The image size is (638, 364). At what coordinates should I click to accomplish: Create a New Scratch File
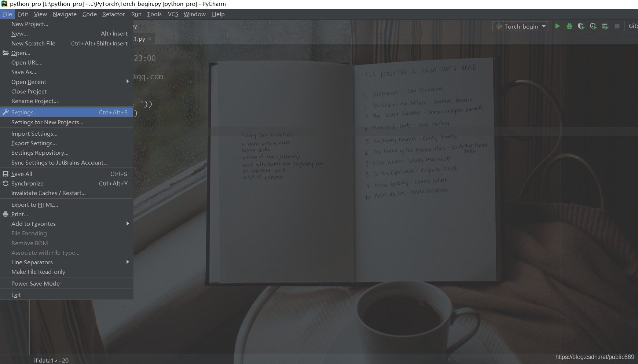[66, 43]
